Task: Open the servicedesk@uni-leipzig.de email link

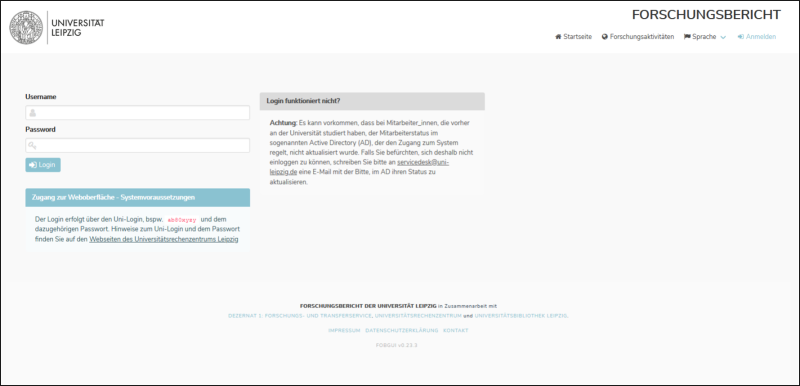Action: coord(423,162)
